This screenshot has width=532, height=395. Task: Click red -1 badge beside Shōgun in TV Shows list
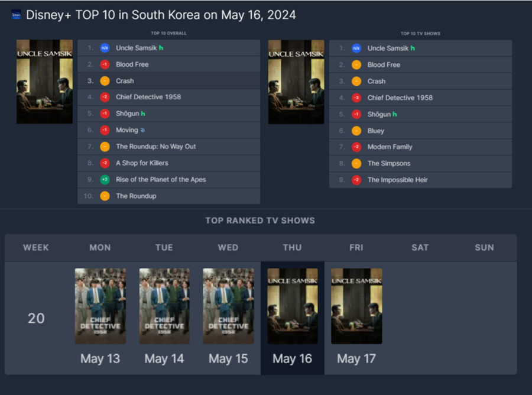point(356,114)
